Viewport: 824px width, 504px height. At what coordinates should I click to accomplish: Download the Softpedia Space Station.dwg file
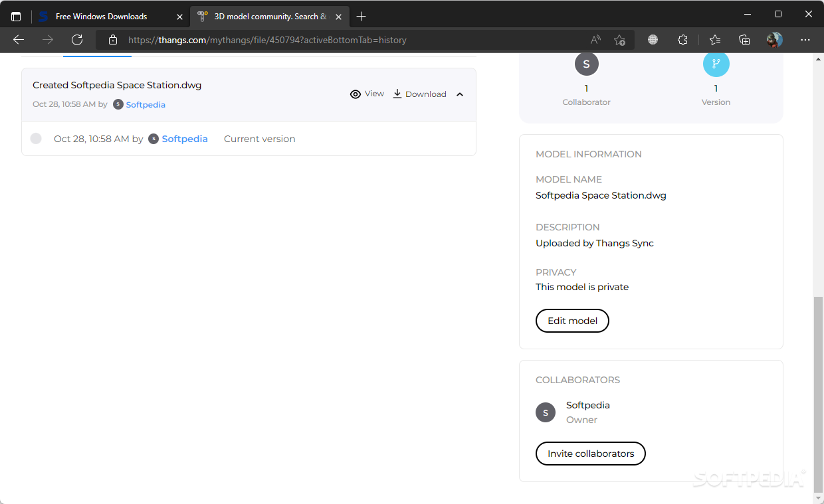419,94
